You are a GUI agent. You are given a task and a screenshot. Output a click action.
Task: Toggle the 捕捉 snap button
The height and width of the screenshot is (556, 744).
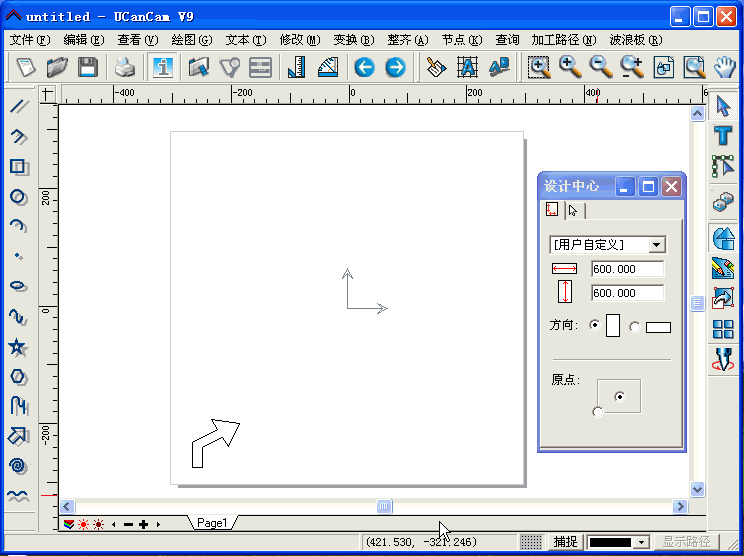(x=565, y=542)
